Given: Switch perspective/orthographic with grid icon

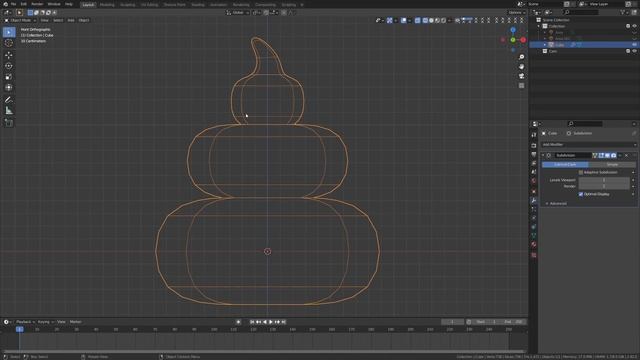Looking at the screenshot, I should 521,85.
